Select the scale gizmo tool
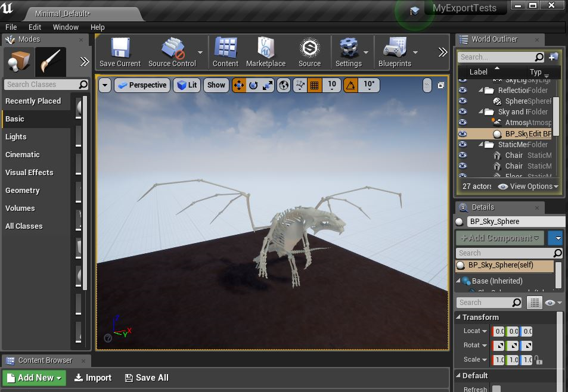 pos(268,85)
